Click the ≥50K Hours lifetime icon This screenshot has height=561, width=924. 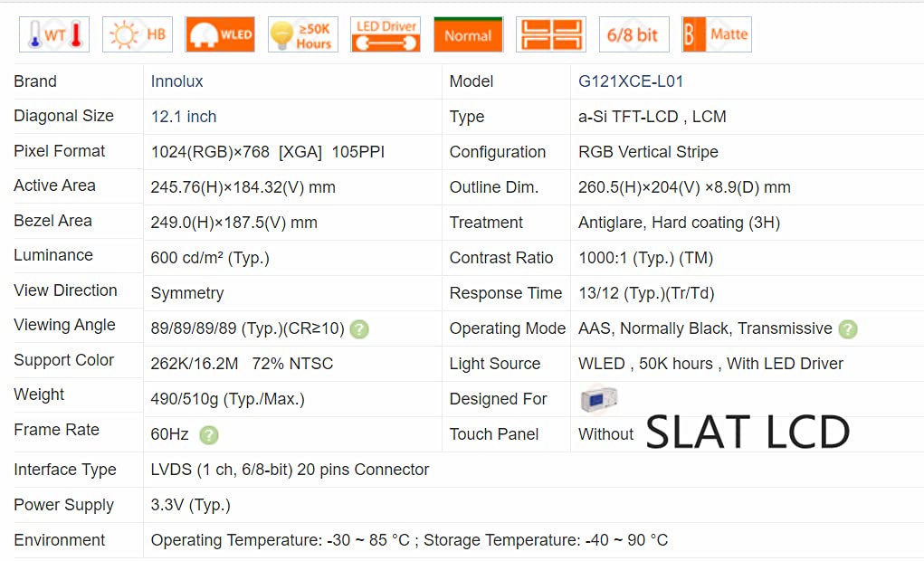click(x=303, y=34)
